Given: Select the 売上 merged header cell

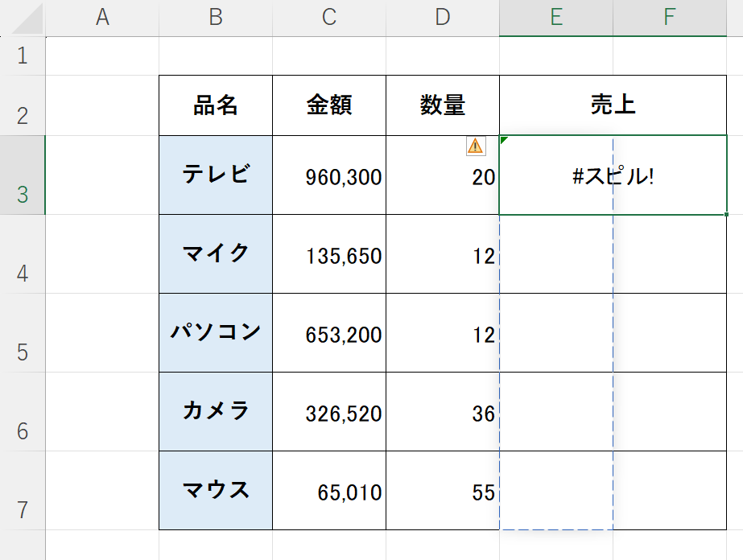Looking at the screenshot, I should pyautogui.click(x=613, y=105).
